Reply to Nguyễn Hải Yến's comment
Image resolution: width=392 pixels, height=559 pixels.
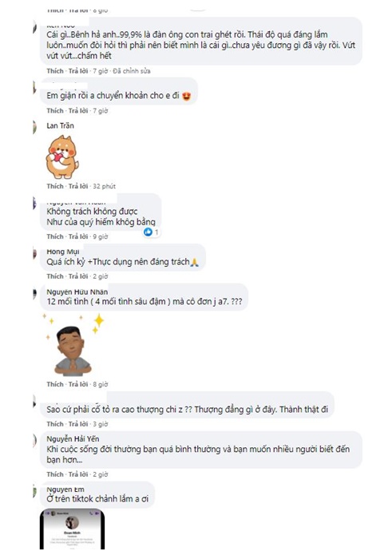[x=78, y=474]
